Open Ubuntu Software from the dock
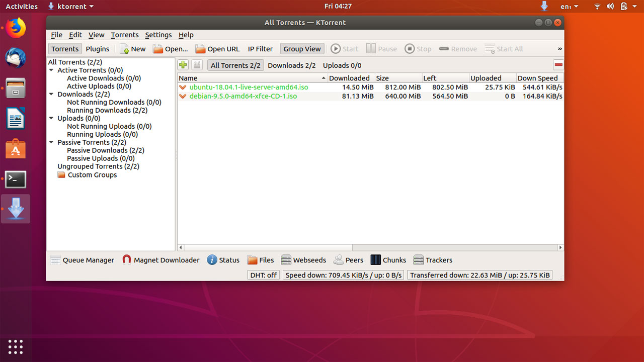Screen dimensions: 644x362 coord(16,149)
